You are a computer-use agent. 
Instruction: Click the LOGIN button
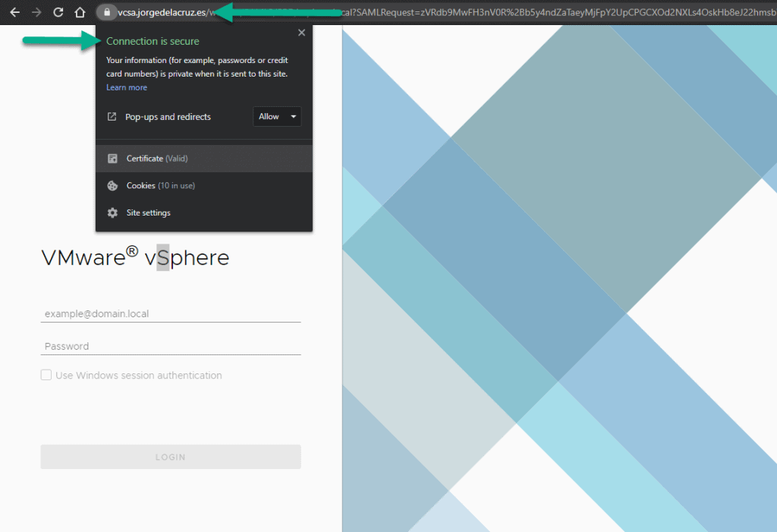pyautogui.click(x=171, y=457)
